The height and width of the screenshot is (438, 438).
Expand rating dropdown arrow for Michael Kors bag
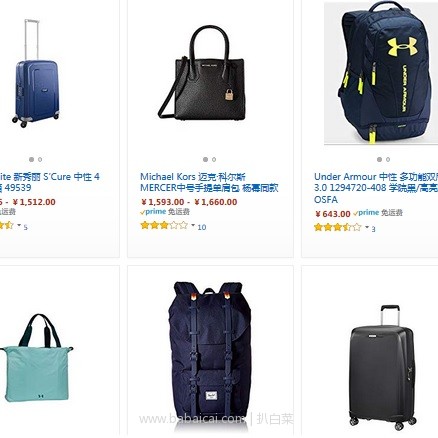(x=193, y=225)
